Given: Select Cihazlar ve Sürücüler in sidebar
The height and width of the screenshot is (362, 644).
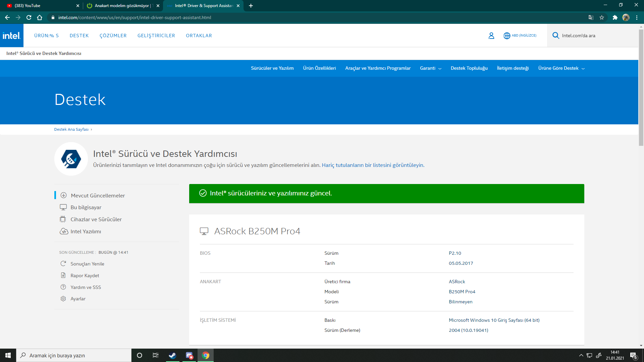Looking at the screenshot, I should click(x=96, y=219).
